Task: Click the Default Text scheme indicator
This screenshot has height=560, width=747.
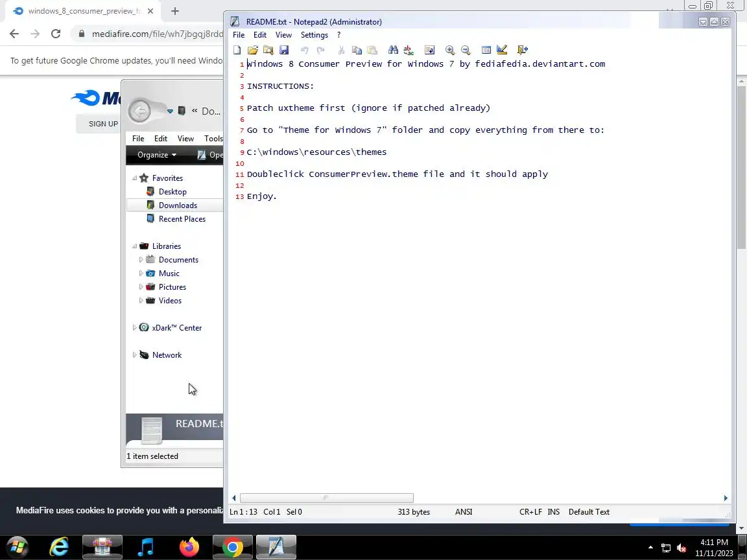Action: point(589,512)
